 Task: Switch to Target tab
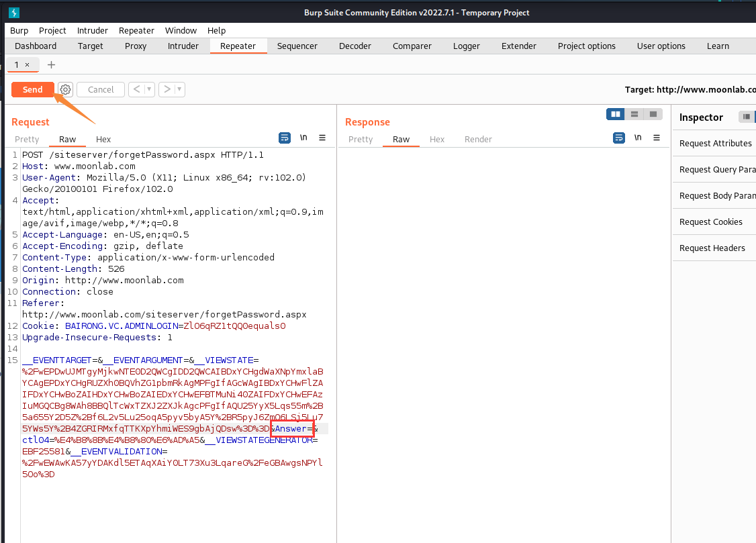click(90, 46)
